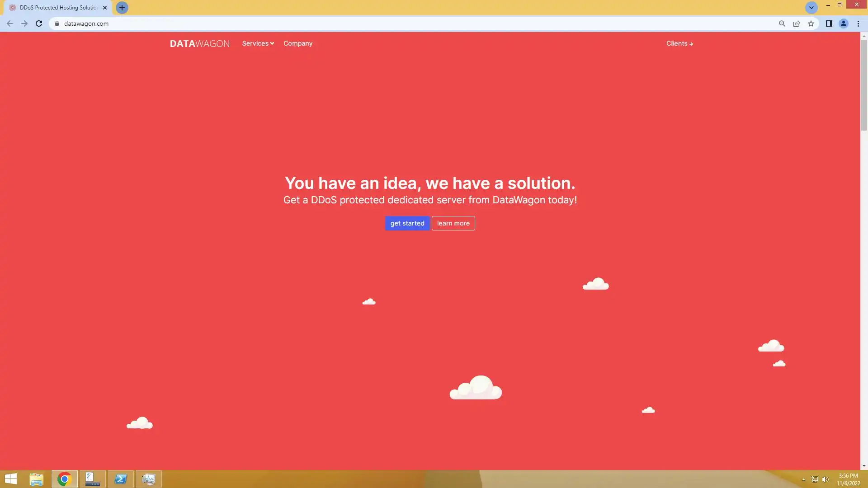The width and height of the screenshot is (868, 488).
Task: Click the share page icon
Action: pos(797,23)
